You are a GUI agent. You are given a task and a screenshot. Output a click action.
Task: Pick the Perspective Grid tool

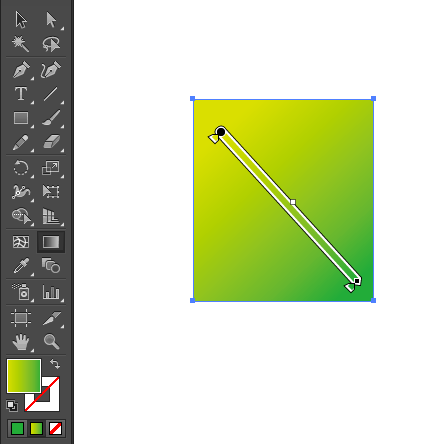[x=51, y=216]
